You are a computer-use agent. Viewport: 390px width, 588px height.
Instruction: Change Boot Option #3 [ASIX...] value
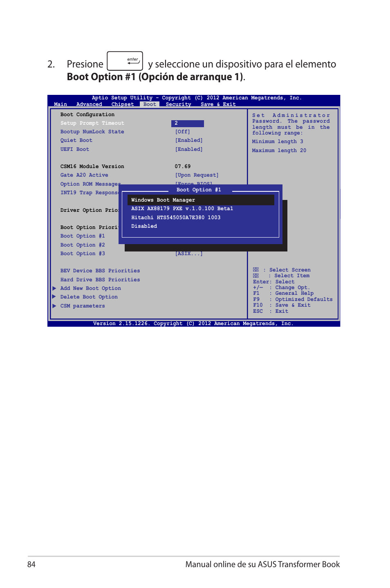tap(189, 254)
